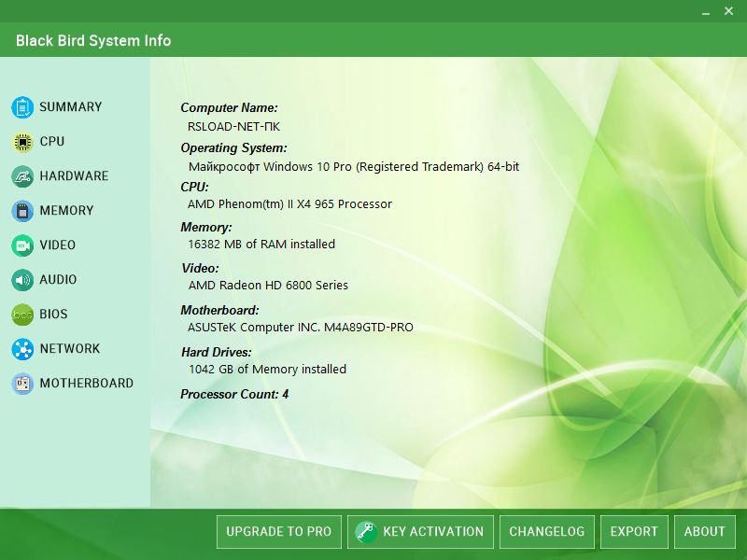
Task: Click the green BIOS icon
Action: point(22,315)
